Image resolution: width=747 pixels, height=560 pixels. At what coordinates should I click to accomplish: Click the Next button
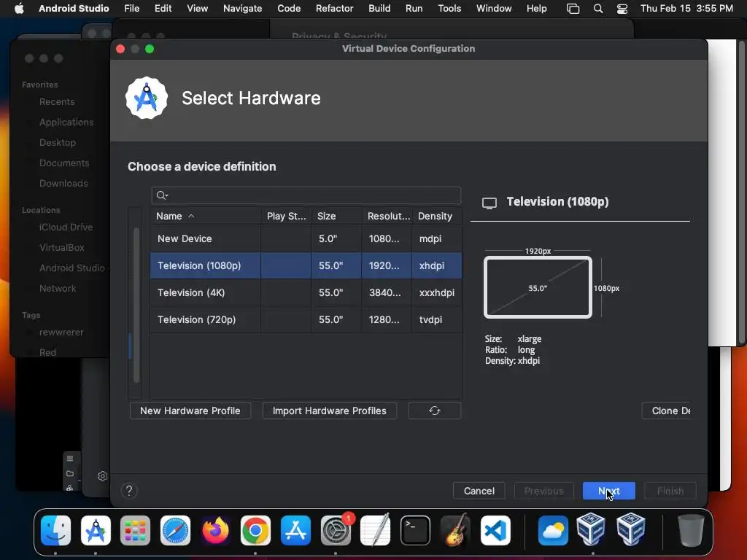click(x=609, y=491)
